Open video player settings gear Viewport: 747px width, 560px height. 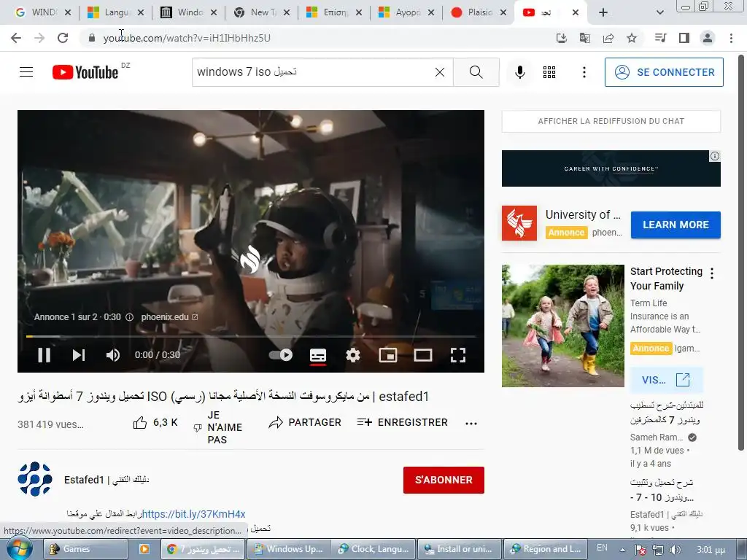pos(353,355)
